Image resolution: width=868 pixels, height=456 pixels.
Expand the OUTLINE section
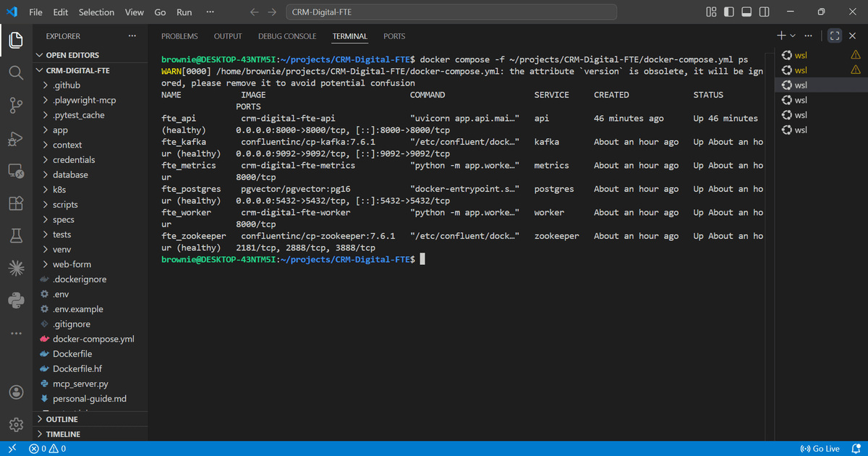tap(61, 418)
